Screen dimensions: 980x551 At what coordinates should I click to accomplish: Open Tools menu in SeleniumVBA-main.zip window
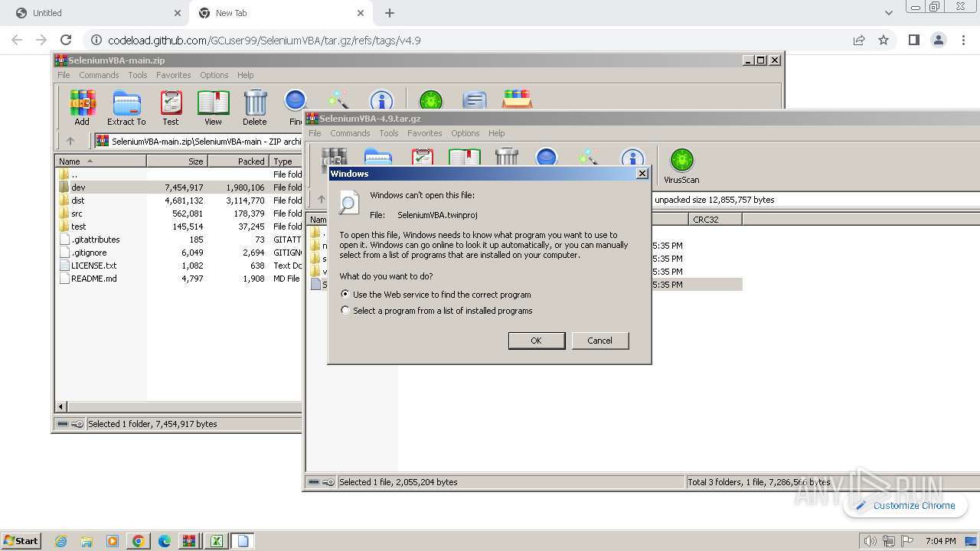coord(138,75)
